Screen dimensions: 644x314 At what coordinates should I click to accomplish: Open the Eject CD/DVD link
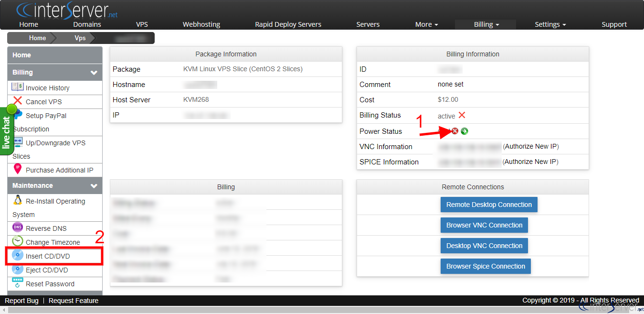(x=47, y=270)
